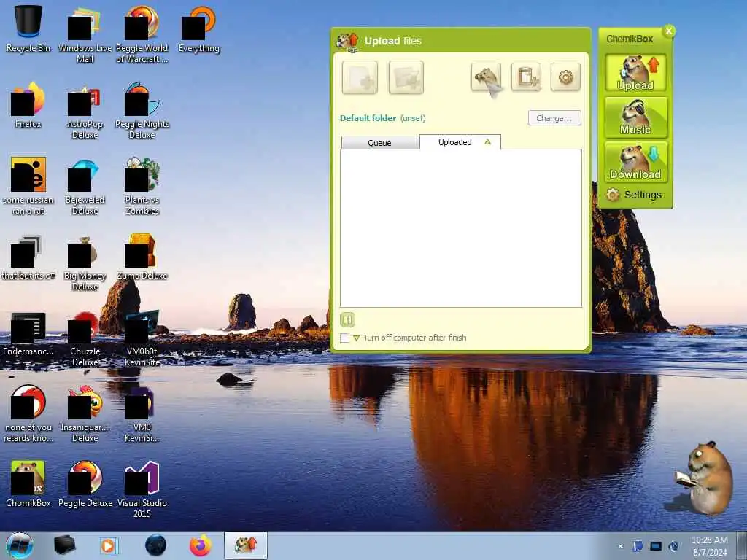Select the 'that but its c#' desktop icon
The height and width of the screenshot is (560, 747).
tap(28, 257)
